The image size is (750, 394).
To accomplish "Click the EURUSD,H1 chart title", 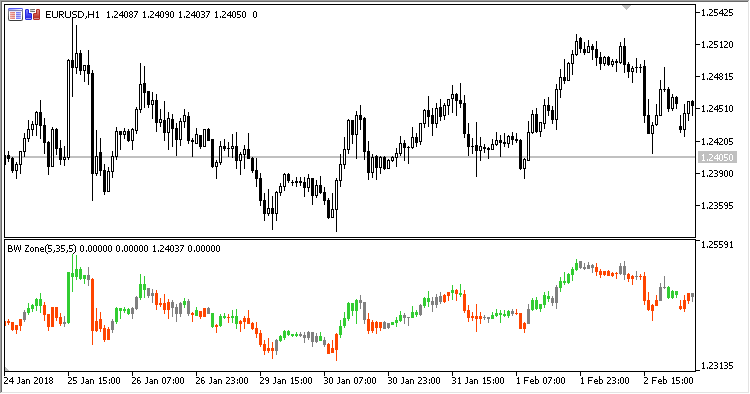I will (72, 15).
